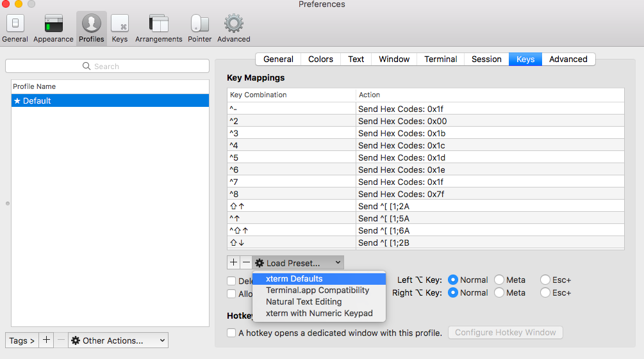Add a new profile with plus button
644x359 pixels.
click(46, 340)
